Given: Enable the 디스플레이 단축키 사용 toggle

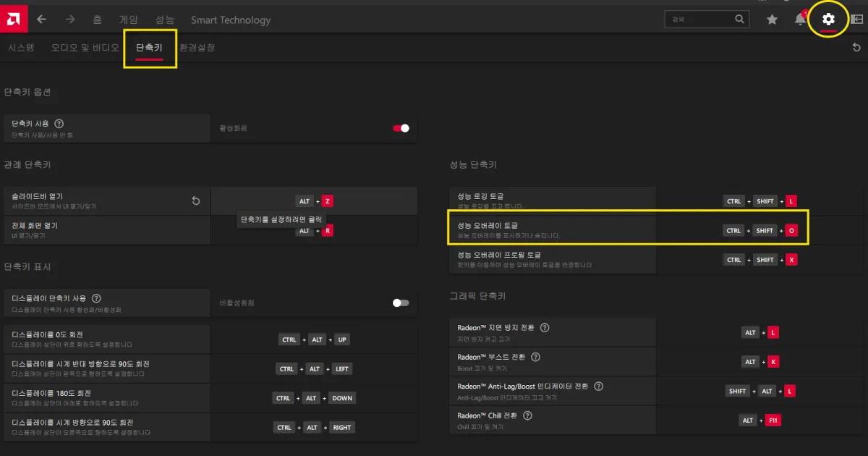Looking at the screenshot, I should point(401,303).
